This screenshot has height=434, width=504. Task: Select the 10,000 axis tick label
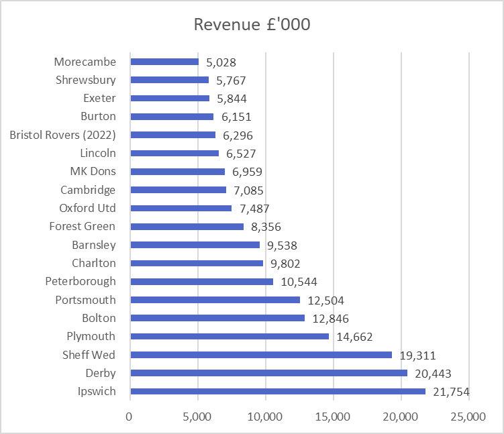click(x=265, y=417)
